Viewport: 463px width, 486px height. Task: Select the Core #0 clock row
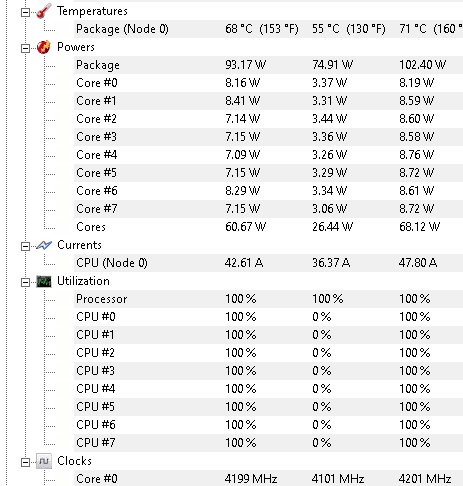click(268, 479)
